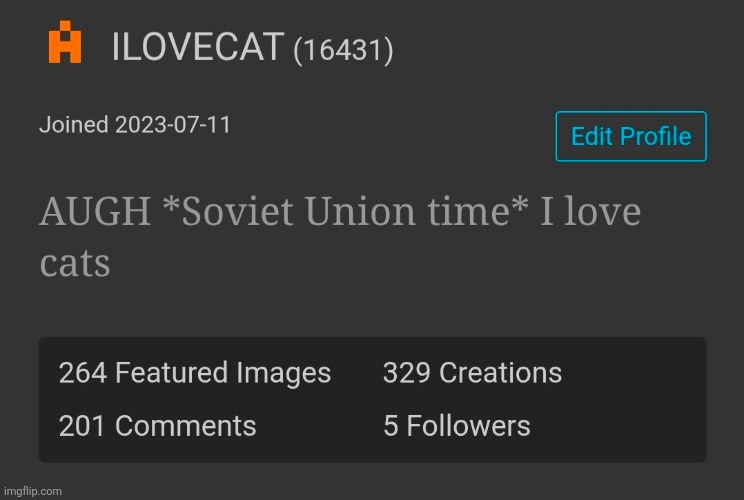The height and width of the screenshot is (500, 744).
Task: Click the *Soviet Union time* tagline text
Action: pos(345,211)
